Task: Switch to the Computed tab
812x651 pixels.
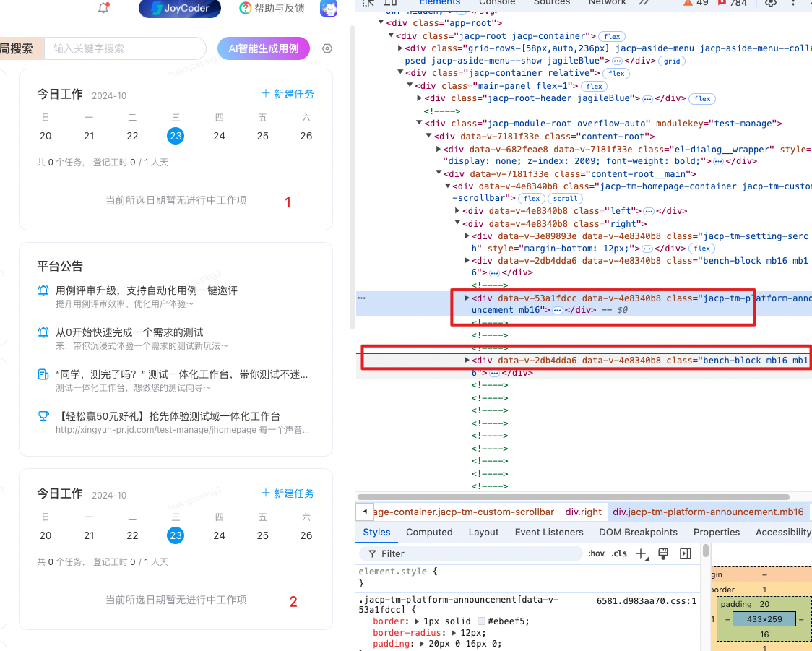Action: pos(429,532)
